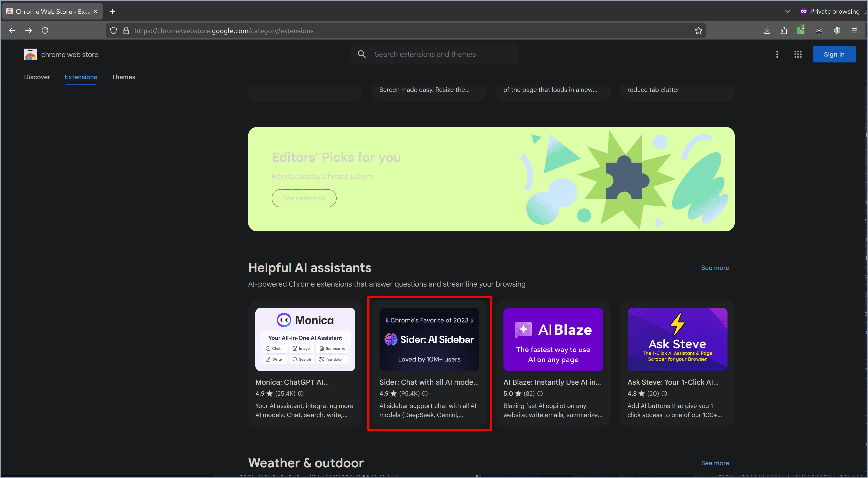Reload the current page
This screenshot has height=478, width=868.
coord(45,31)
